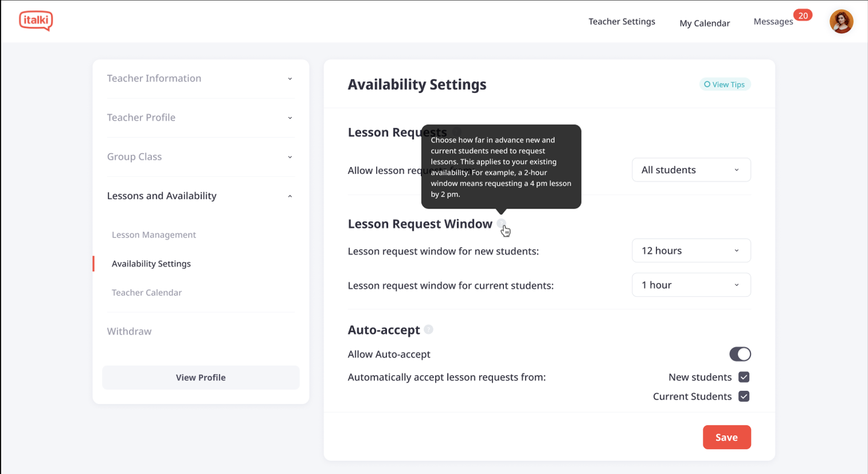Open the 12 hours request window dropdown
Screen dimensions: 868x474
coord(691,250)
